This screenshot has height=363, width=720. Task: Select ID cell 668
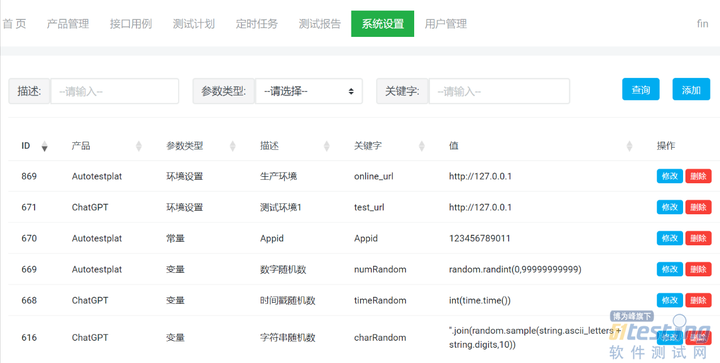pos(29,301)
